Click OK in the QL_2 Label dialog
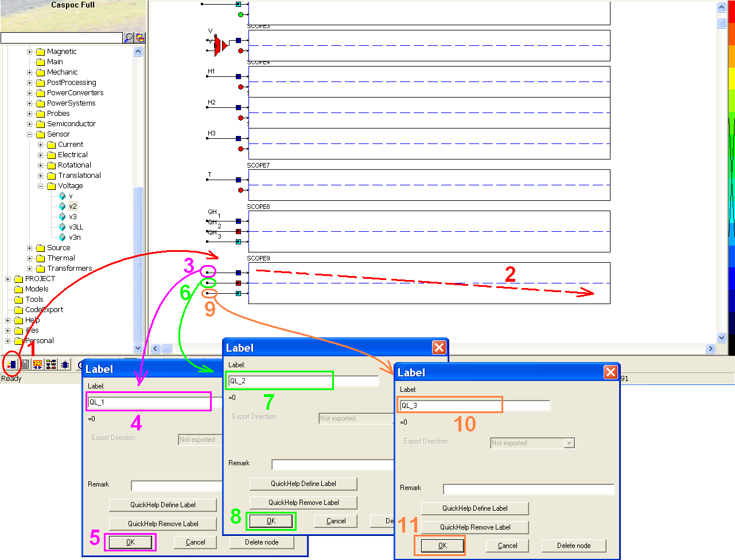 pyautogui.click(x=271, y=521)
